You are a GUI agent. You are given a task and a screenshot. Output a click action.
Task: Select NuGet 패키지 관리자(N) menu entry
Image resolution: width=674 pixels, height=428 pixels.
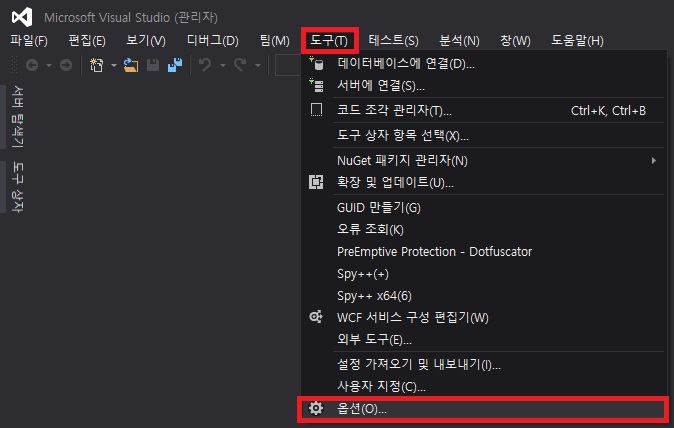(x=484, y=161)
